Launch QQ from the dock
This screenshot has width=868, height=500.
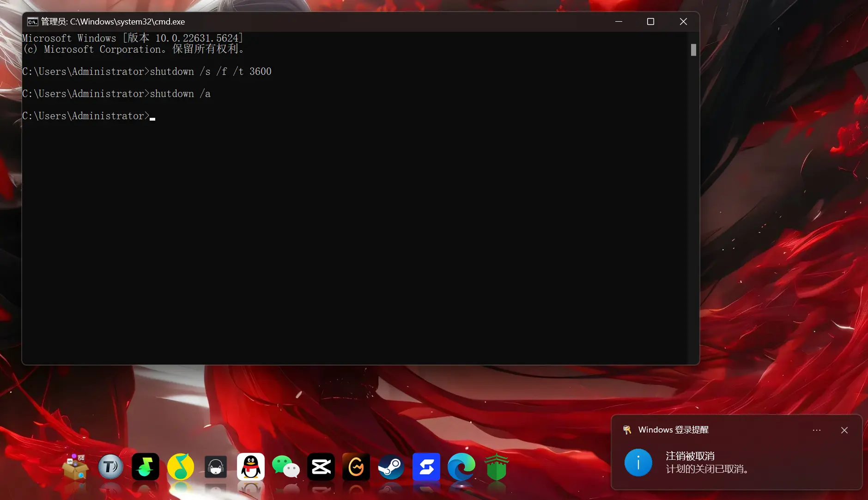pyautogui.click(x=250, y=467)
